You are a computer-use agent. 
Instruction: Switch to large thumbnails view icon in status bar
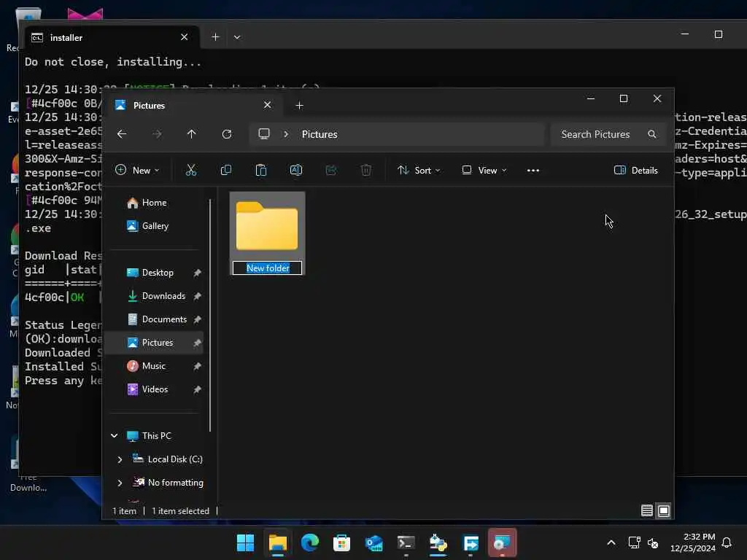coord(664,511)
